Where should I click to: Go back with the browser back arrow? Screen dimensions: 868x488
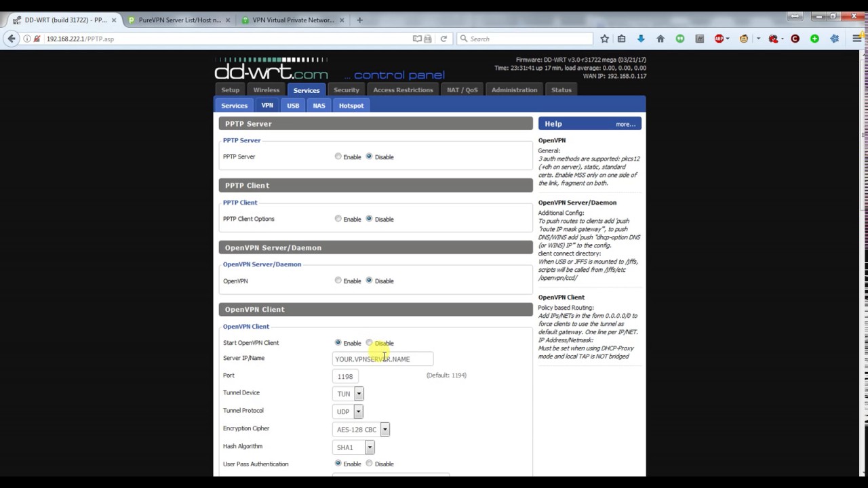click(12, 39)
